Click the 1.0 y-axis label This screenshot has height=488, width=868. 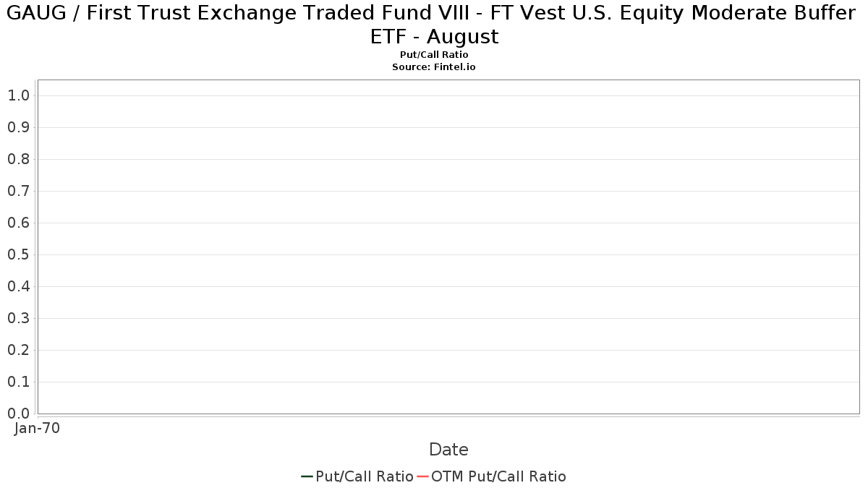pyautogui.click(x=18, y=95)
